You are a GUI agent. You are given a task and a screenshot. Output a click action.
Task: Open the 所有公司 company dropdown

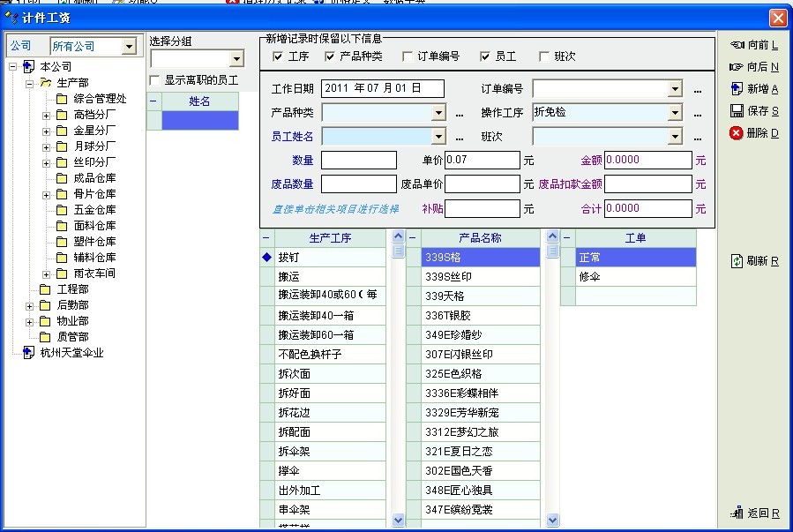pos(129,46)
